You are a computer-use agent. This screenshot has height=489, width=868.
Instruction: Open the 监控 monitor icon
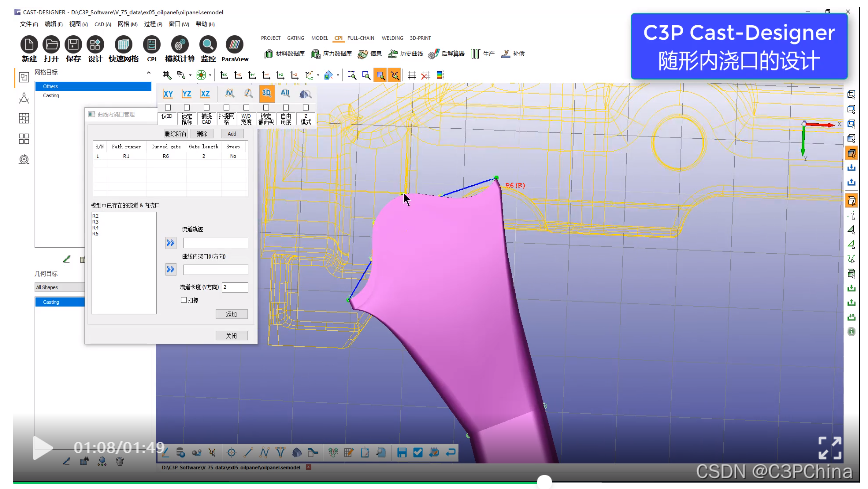[x=208, y=45]
